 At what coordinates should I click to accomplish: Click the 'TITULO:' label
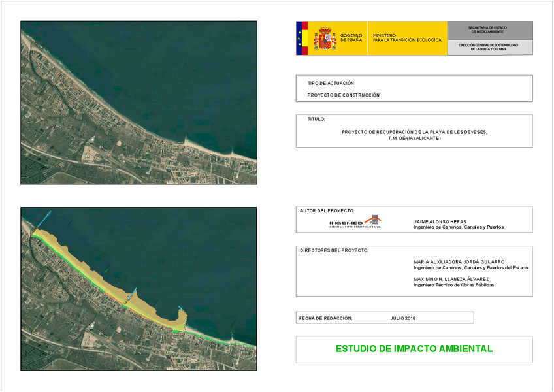pyautogui.click(x=316, y=119)
